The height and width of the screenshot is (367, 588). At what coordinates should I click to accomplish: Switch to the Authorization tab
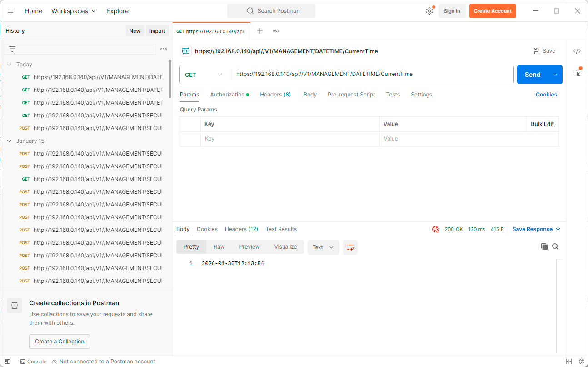click(229, 95)
